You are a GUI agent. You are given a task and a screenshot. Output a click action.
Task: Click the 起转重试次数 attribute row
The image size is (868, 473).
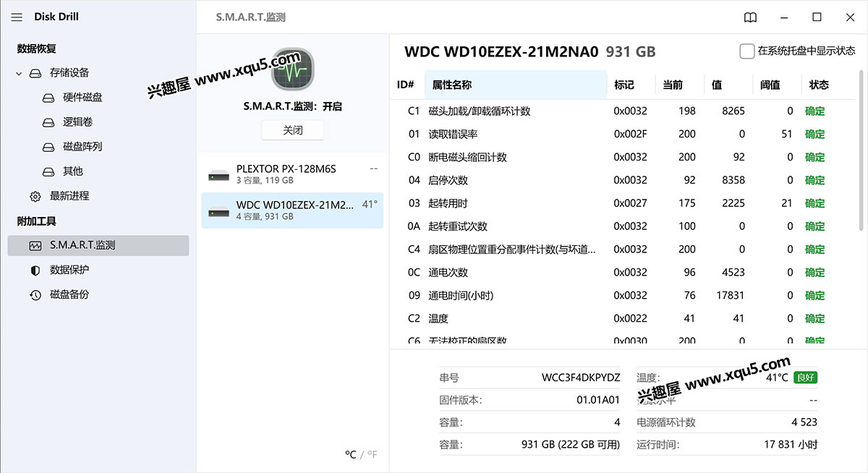tap(622, 226)
